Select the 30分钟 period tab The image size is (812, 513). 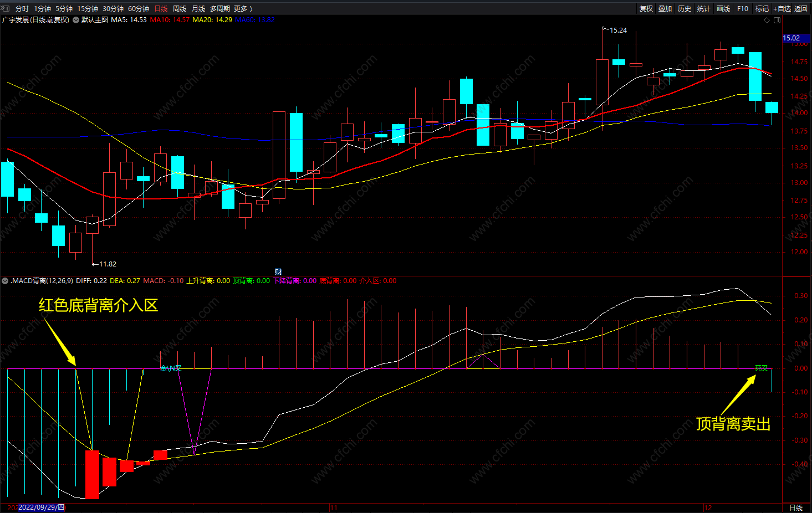[113, 8]
